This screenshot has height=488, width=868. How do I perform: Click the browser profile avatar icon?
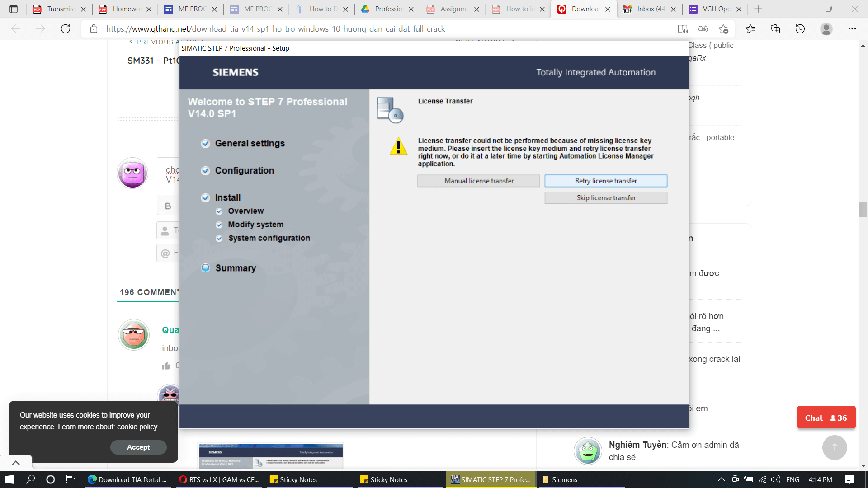[x=826, y=29]
